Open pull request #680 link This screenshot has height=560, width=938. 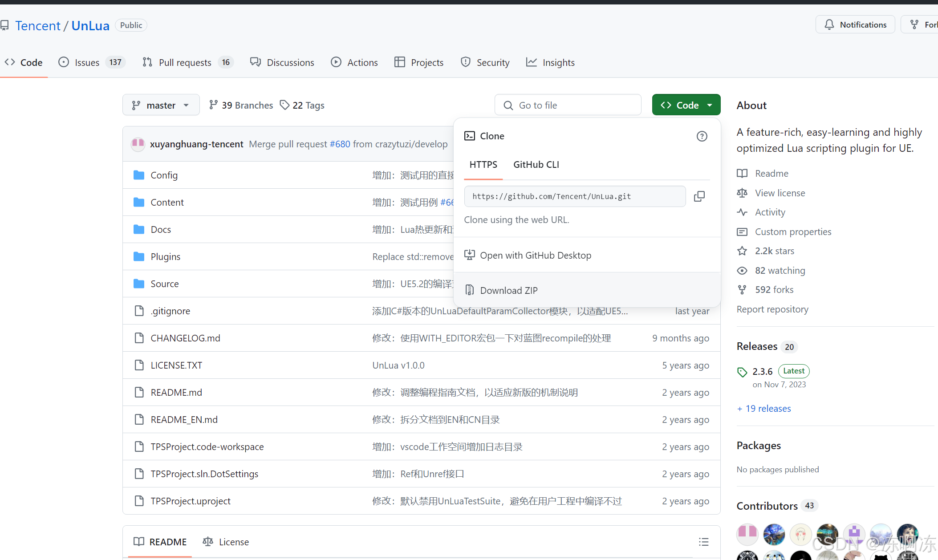pos(340,144)
